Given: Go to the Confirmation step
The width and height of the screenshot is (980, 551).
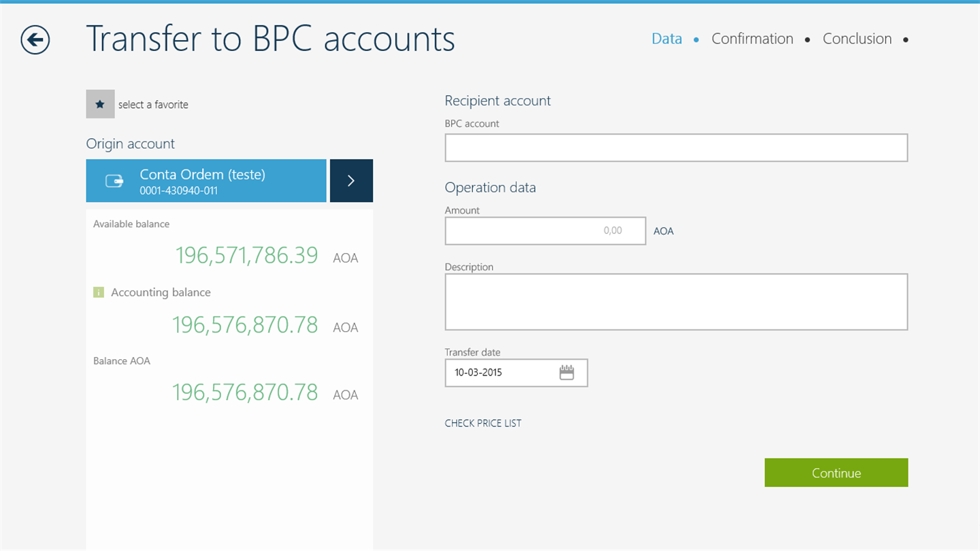Looking at the screenshot, I should click(x=752, y=39).
